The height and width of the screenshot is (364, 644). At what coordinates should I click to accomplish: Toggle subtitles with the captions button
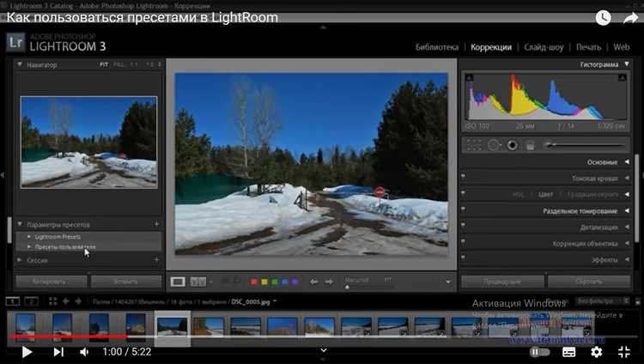tap(568, 352)
